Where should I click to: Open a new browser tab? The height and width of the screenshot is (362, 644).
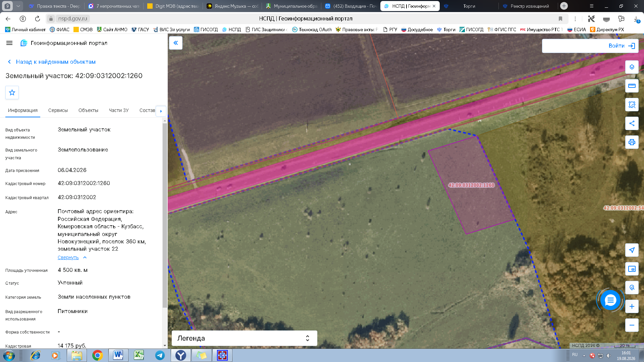click(x=564, y=6)
